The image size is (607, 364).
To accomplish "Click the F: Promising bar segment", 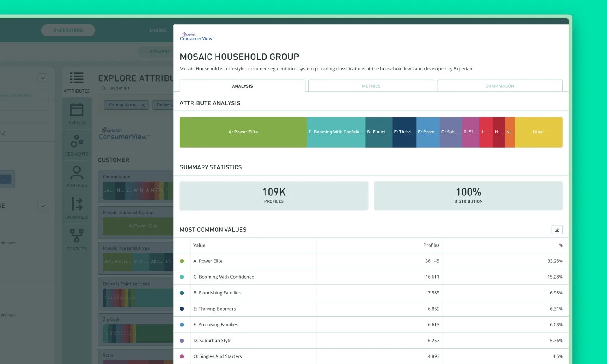I will 428,132.
